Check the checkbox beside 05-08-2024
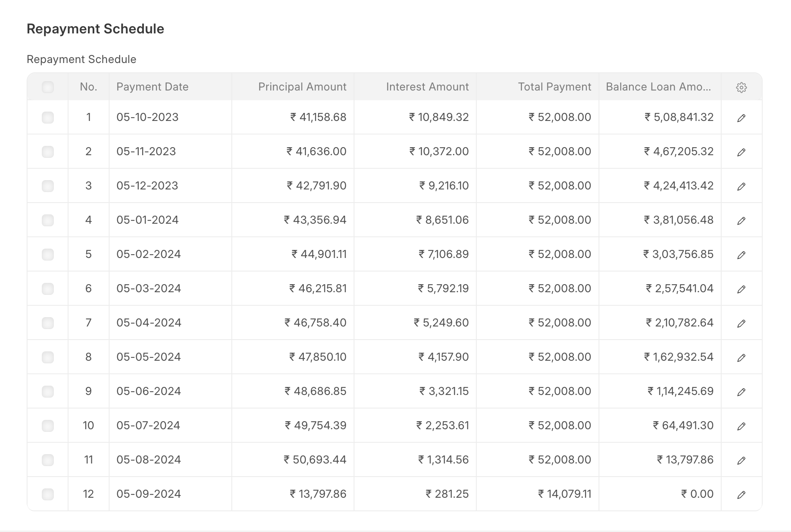 [48, 460]
